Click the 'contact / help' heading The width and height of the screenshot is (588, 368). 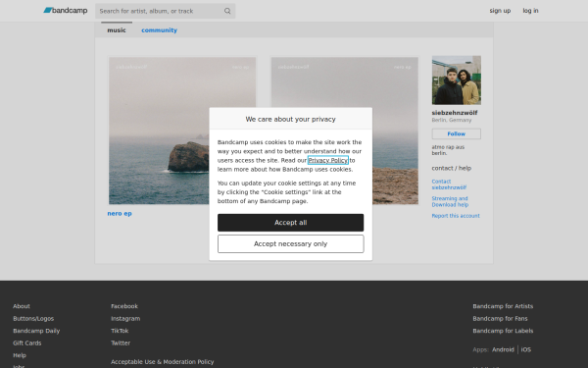[x=452, y=168]
